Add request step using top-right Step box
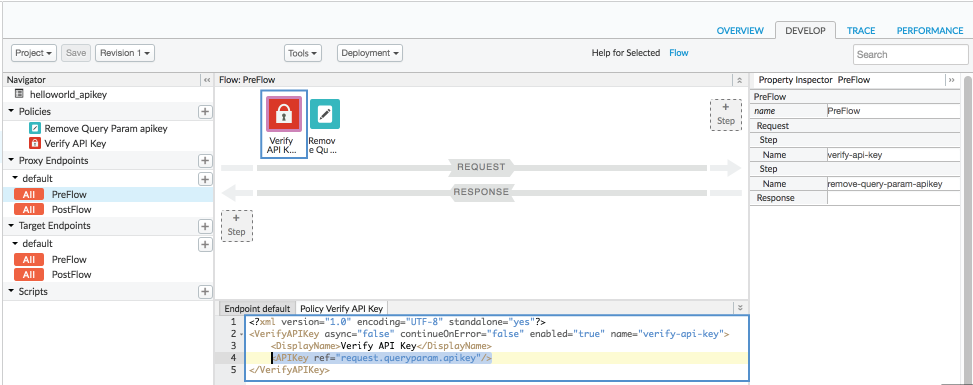Viewport: 973px width, 385px height. tap(725, 115)
